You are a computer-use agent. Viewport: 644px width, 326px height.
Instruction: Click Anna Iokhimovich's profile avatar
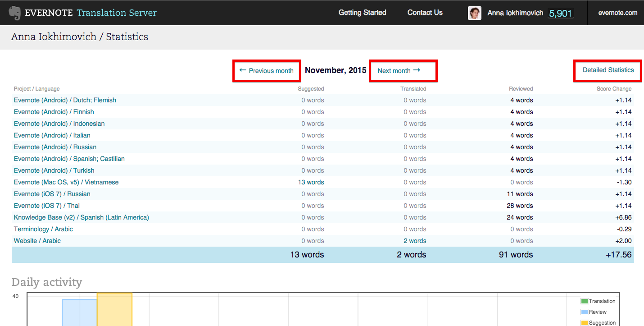[x=474, y=13]
